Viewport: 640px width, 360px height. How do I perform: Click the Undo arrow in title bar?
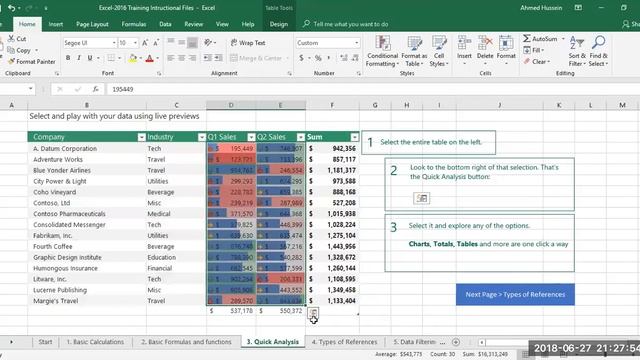click(x=11, y=8)
